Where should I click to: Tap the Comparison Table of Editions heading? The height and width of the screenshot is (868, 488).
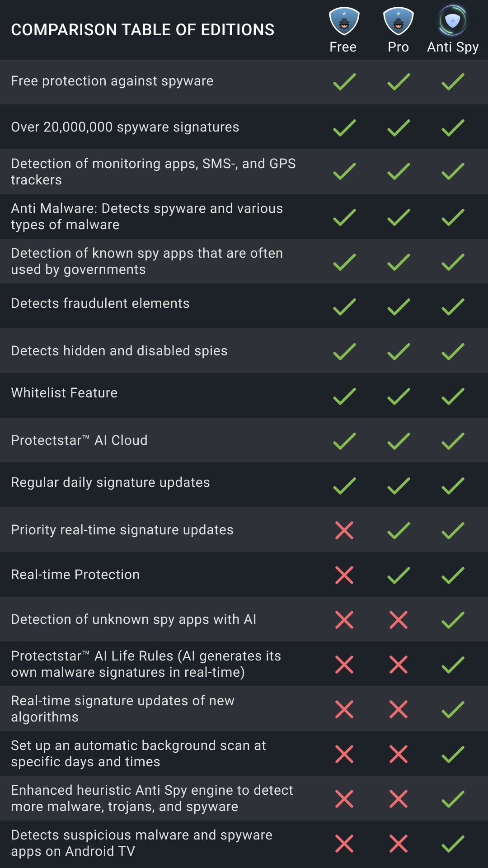pyautogui.click(x=143, y=30)
